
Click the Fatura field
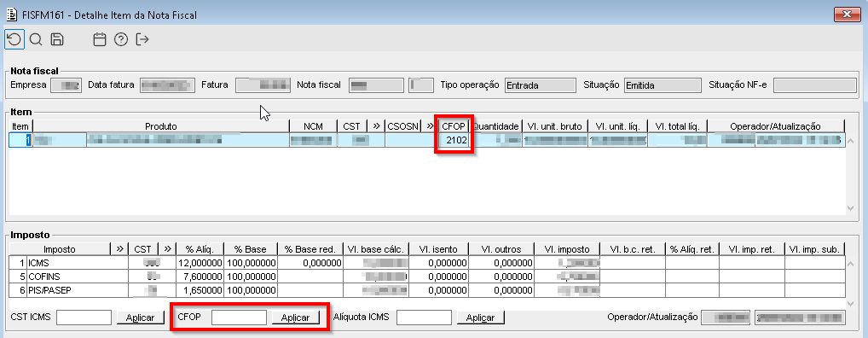click(x=263, y=85)
